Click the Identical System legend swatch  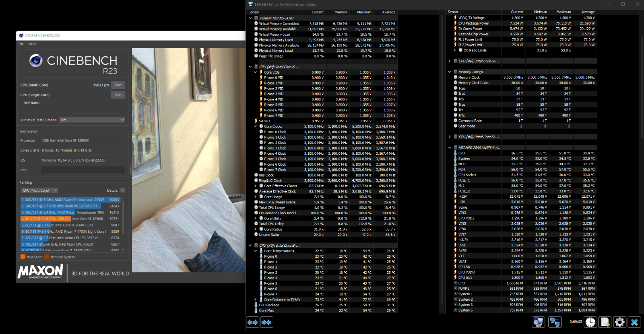coord(46,257)
